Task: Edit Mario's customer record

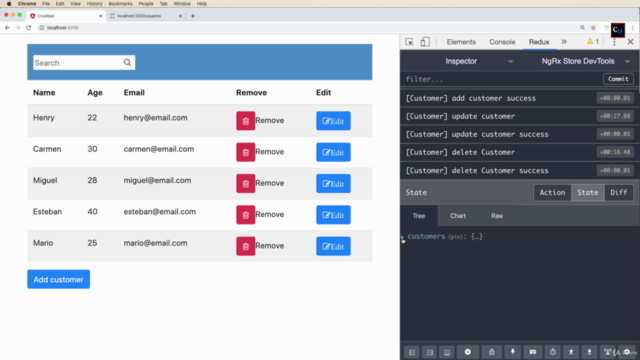Action: tap(333, 246)
